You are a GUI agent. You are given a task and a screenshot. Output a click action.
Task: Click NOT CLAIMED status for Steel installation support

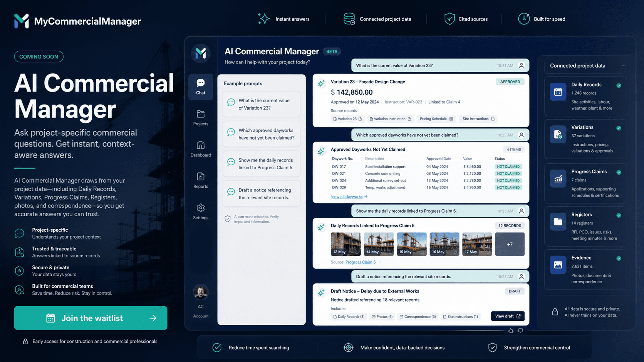(x=508, y=167)
